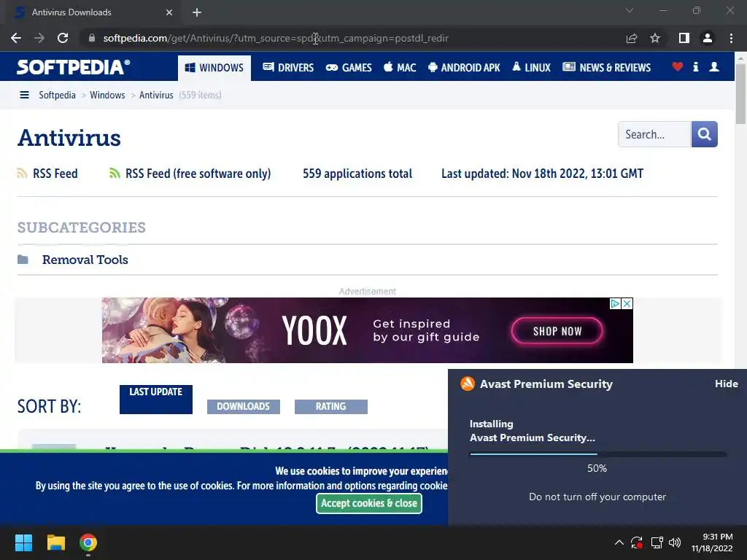Show hidden system tray icons
Image resolution: width=747 pixels, height=560 pixels.
(619, 542)
